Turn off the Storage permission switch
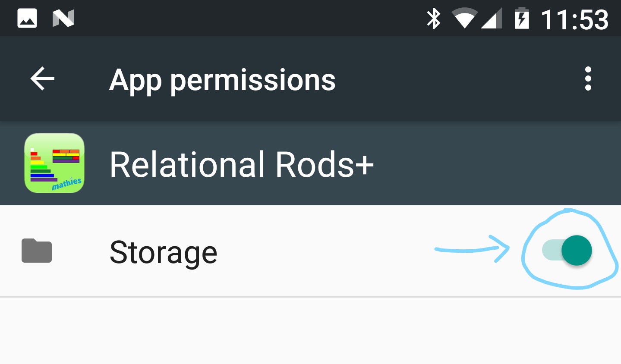Image resolution: width=621 pixels, height=364 pixels. pyautogui.click(x=567, y=250)
